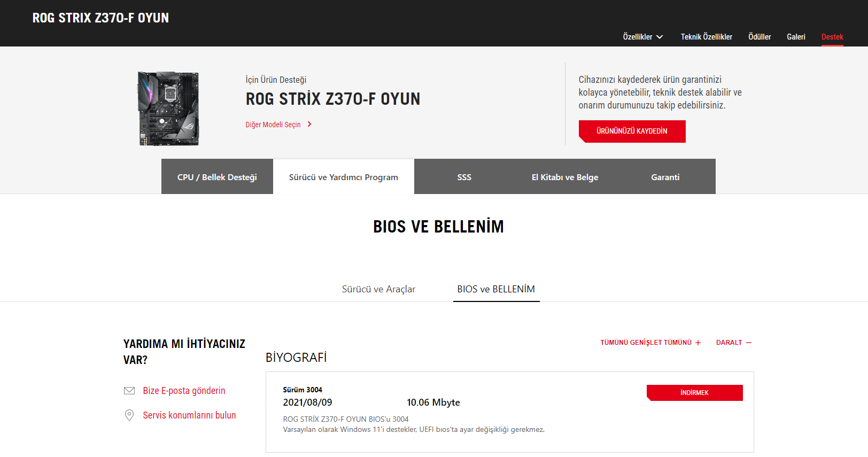Open the SSS tab
868x457 pixels.
tap(464, 176)
